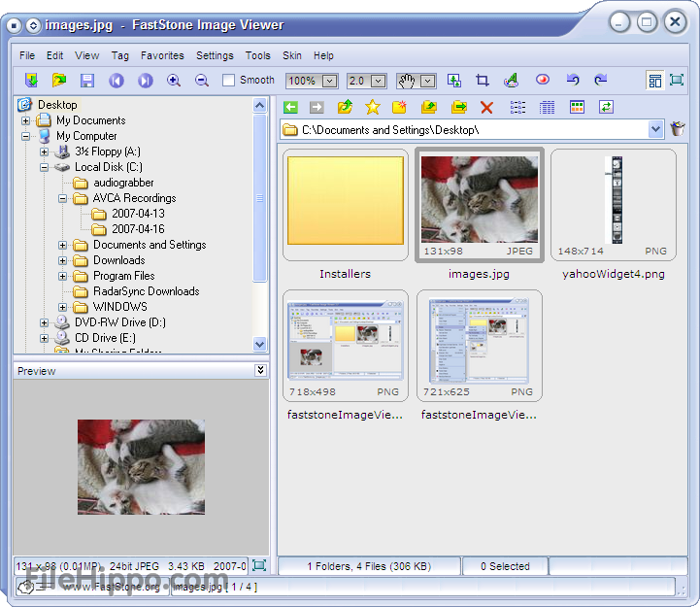Open the Draw text tool icon
700x607 pixels.
pyautogui.click(x=511, y=81)
